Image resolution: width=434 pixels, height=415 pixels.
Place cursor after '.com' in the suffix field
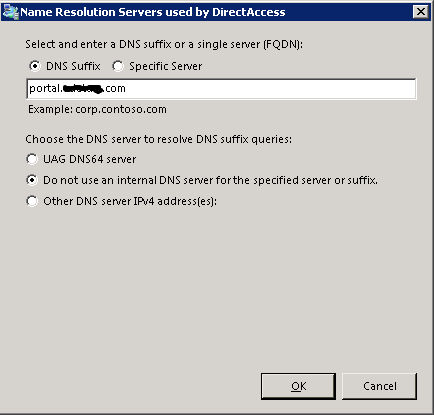[x=126, y=89]
